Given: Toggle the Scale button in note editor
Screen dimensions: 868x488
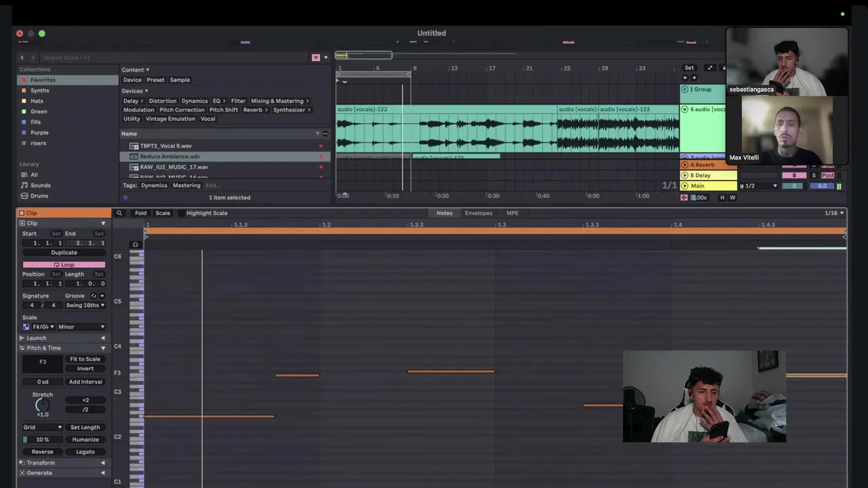Looking at the screenshot, I should point(163,213).
